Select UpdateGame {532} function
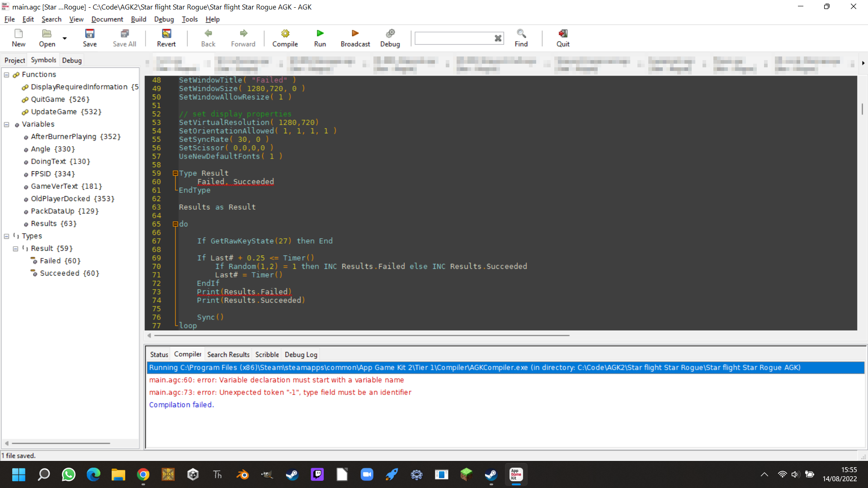Viewport: 868px width, 488px height. pyautogui.click(x=61, y=112)
